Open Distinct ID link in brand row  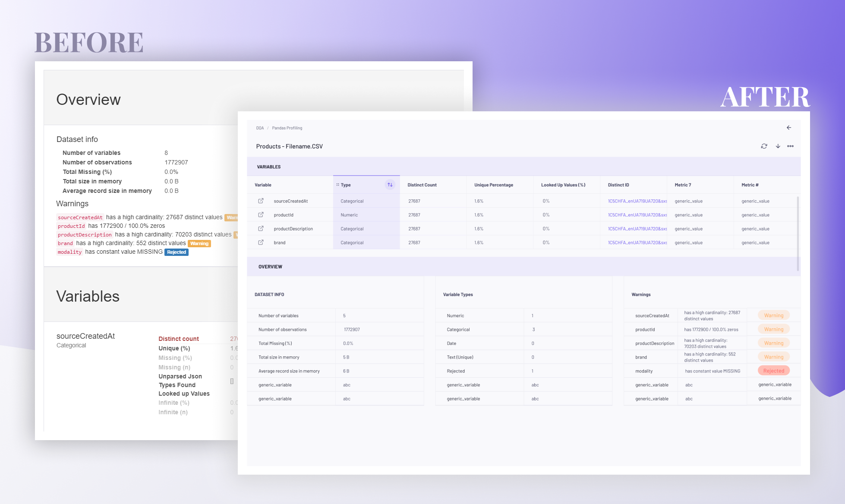637,243
